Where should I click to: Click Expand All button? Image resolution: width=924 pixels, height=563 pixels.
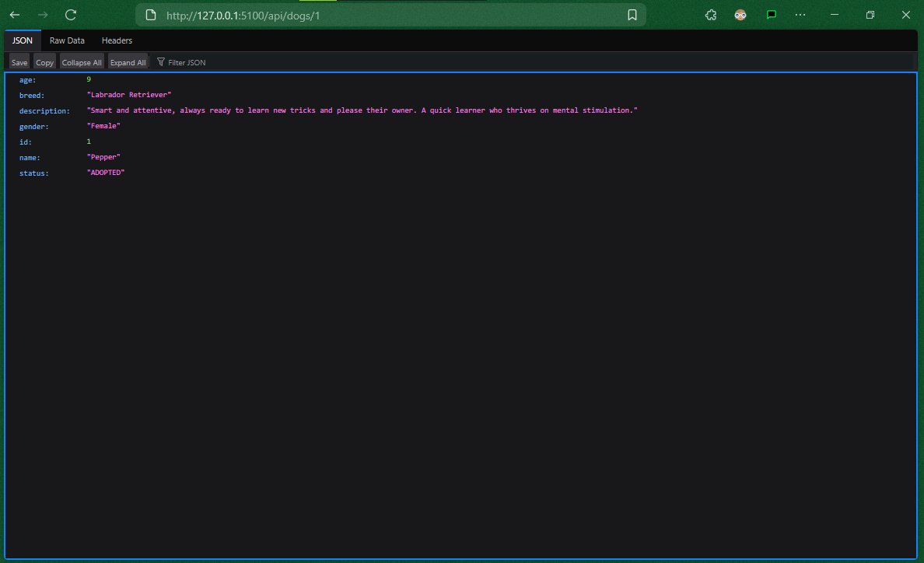128,62
